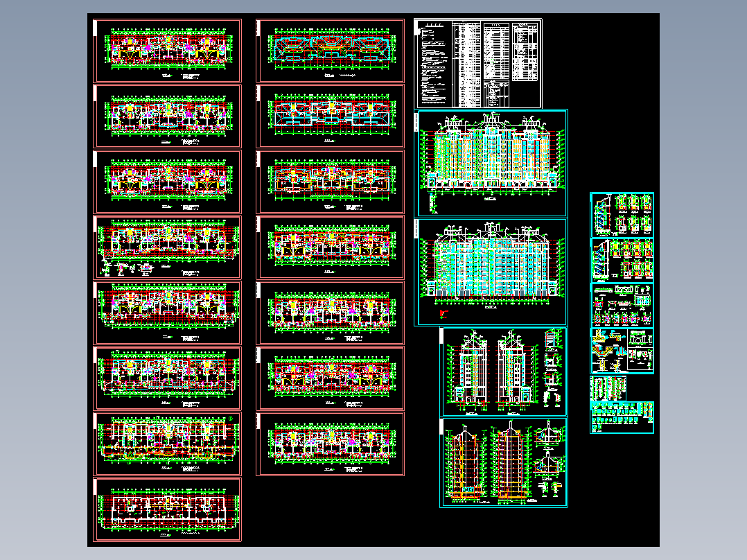
Task: Select the second roof-level plan below cyan roof plan
Action: (330, 116)
